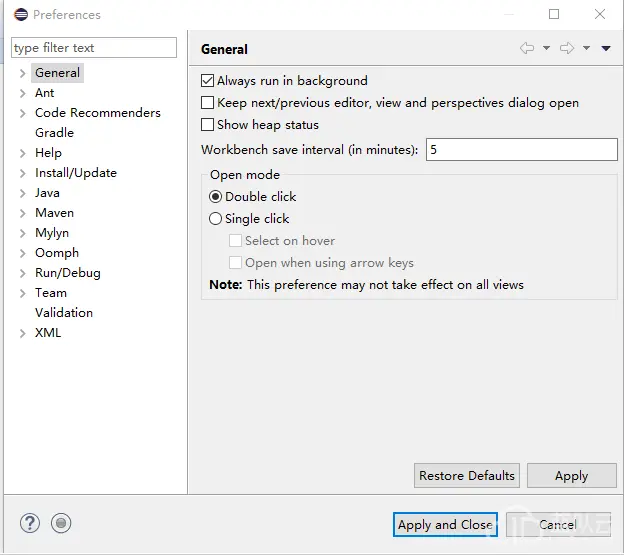The image size is (624, 555).
Task: Expand the General tree node
Action: click(x=23, y=73)
